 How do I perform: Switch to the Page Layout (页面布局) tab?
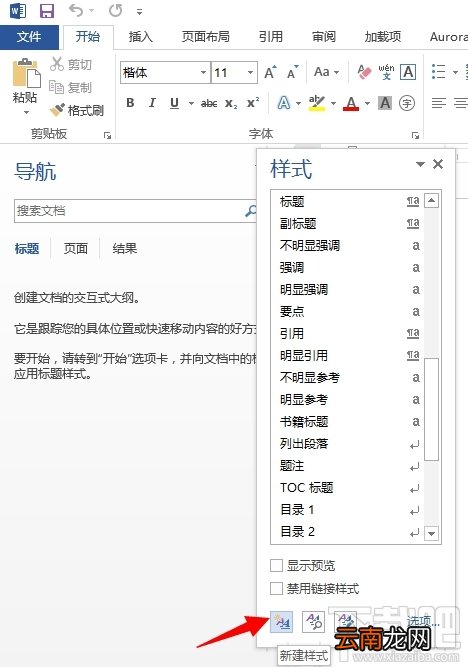[x=205, y=37]
